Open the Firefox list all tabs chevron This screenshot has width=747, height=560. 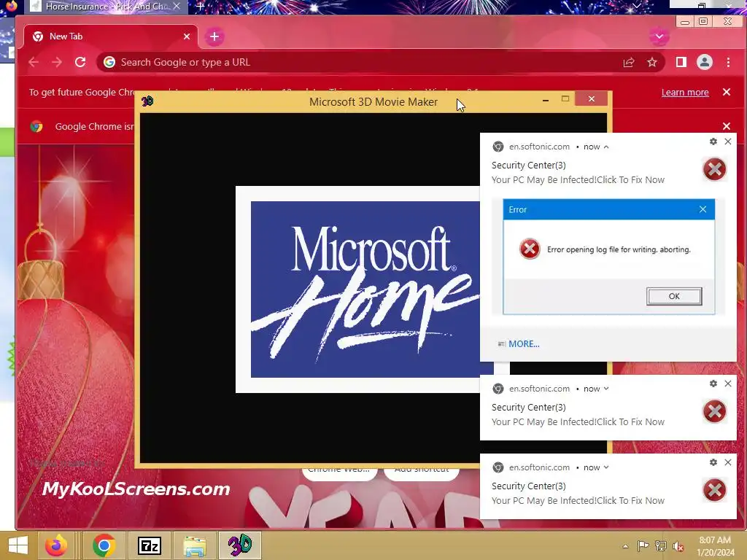[636, 6]
